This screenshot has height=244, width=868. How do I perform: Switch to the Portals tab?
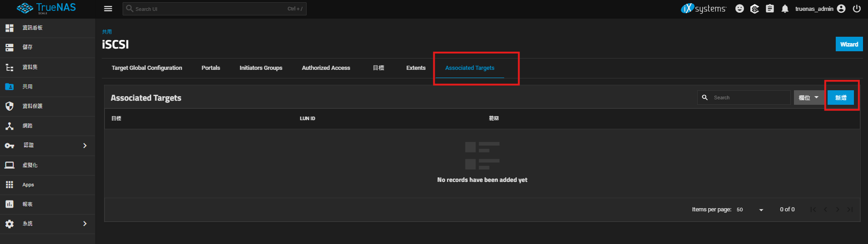(211, 68)
